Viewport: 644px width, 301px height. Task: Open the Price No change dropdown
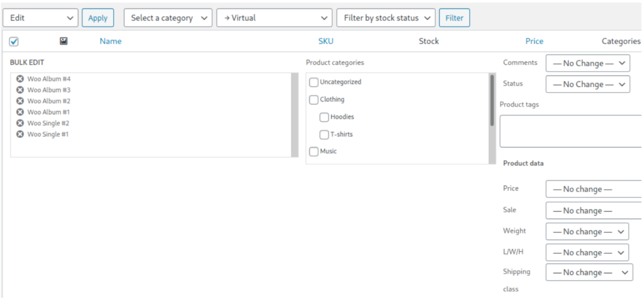pos(594,189)
